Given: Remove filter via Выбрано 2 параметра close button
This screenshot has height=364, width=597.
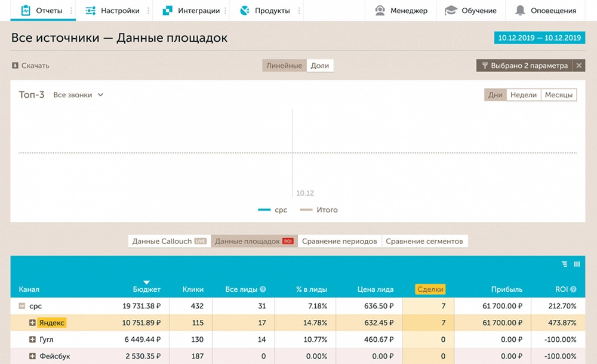Looking at the screenshot, I should coord(578,65).
